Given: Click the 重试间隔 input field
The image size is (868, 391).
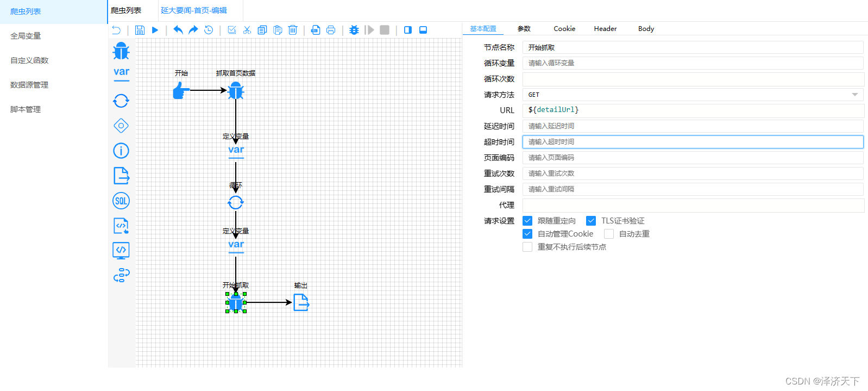Looking at the screenshot, I should [693, 189].
